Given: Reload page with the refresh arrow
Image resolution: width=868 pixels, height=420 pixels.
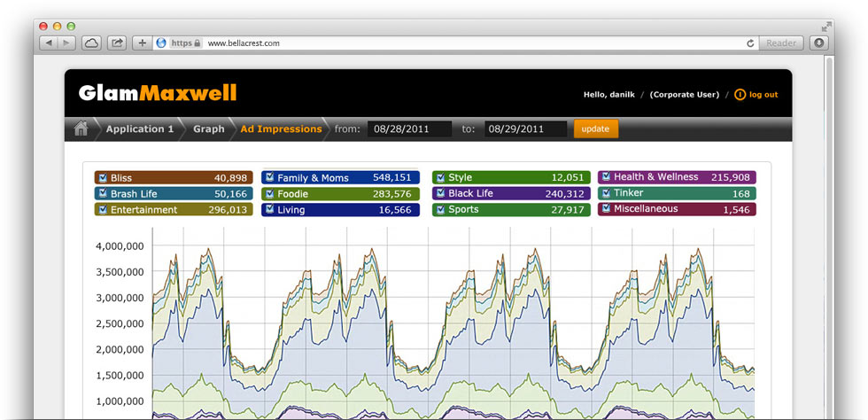Looking at the screenshot, I should click(750, 43).
